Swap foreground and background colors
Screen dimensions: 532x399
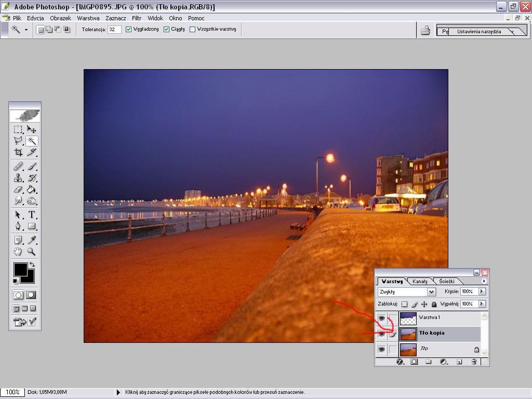[32, 264]
